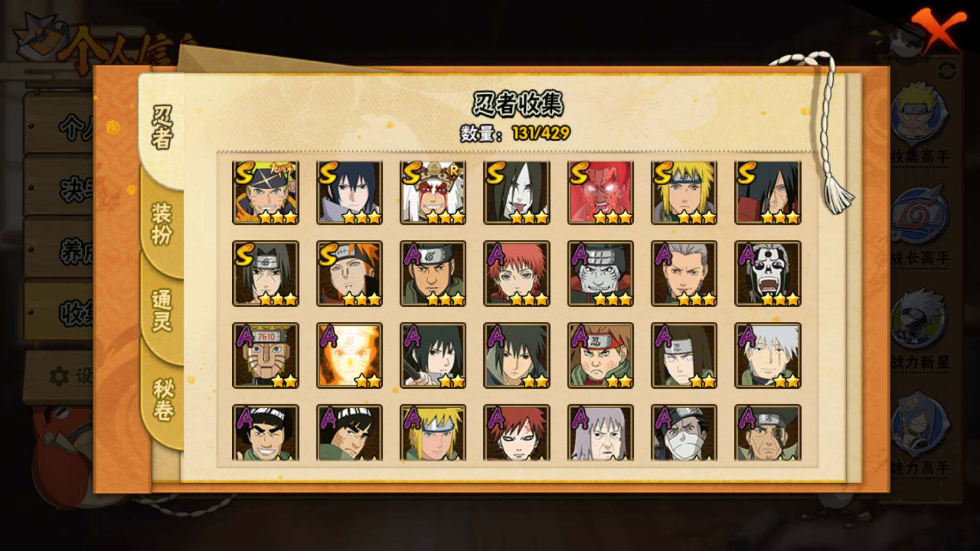The image size is (980, 551).
Task: Select the silver-haired Kakashi A-rank portrait
Action: pyautogui.click(x=768, y=355)
